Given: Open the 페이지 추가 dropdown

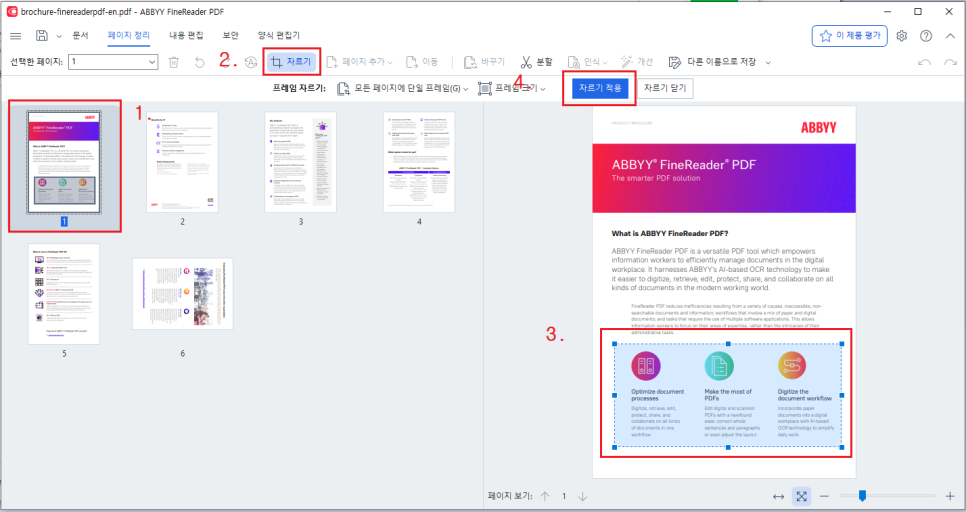Looking at the screenshot, I should tap(359, 62).
